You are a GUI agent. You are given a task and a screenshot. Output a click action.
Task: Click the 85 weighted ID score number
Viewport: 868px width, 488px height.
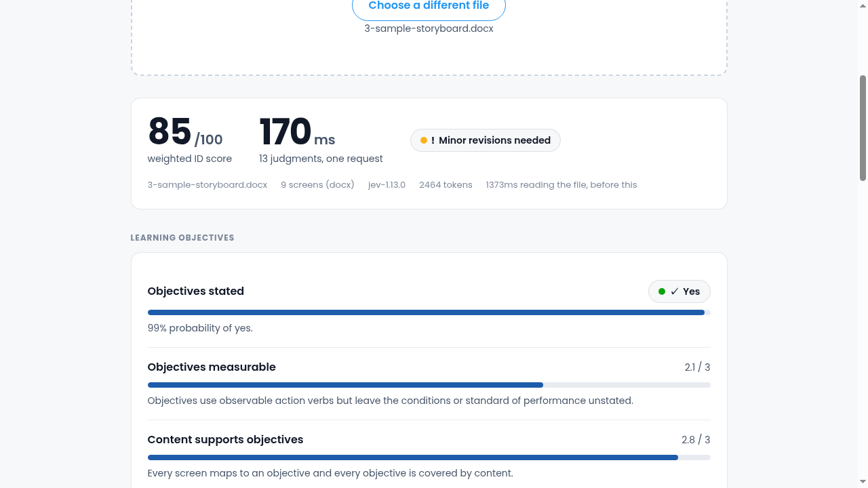(x=170, y=131)
